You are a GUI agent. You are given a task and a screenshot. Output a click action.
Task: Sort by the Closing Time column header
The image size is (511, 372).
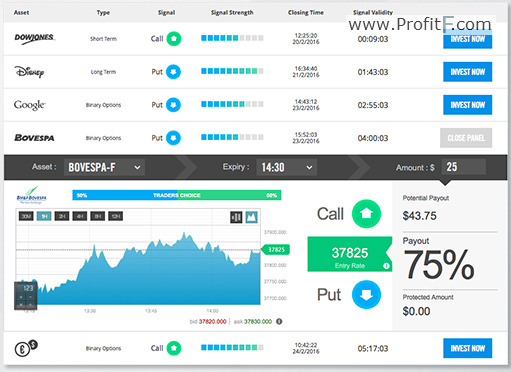tap(306, 13)
